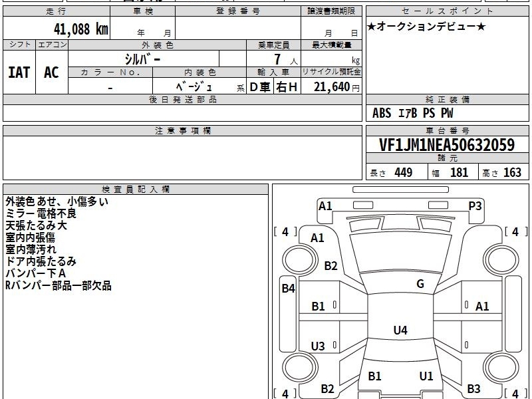Select the 登録番号 header
This screenshot has height=399, width=532.
pos(238,11)
